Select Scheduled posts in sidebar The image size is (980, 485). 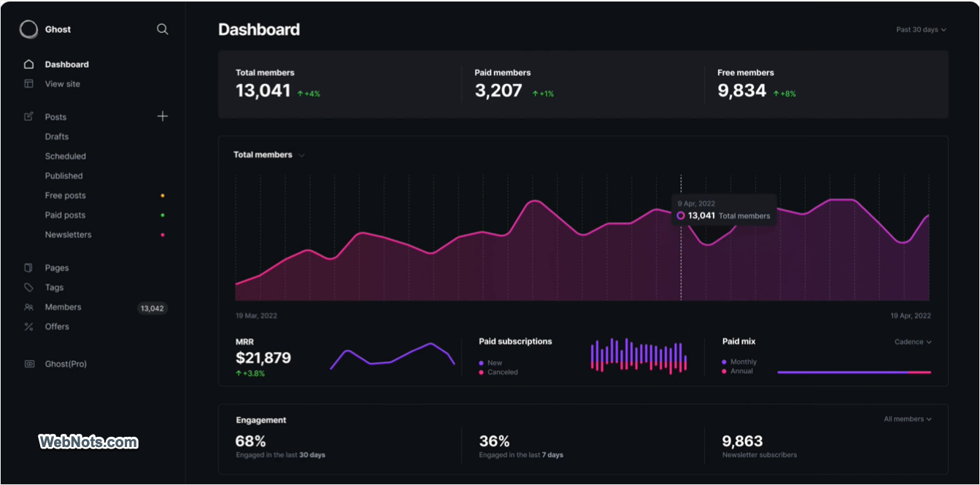(x=66, y=156)
